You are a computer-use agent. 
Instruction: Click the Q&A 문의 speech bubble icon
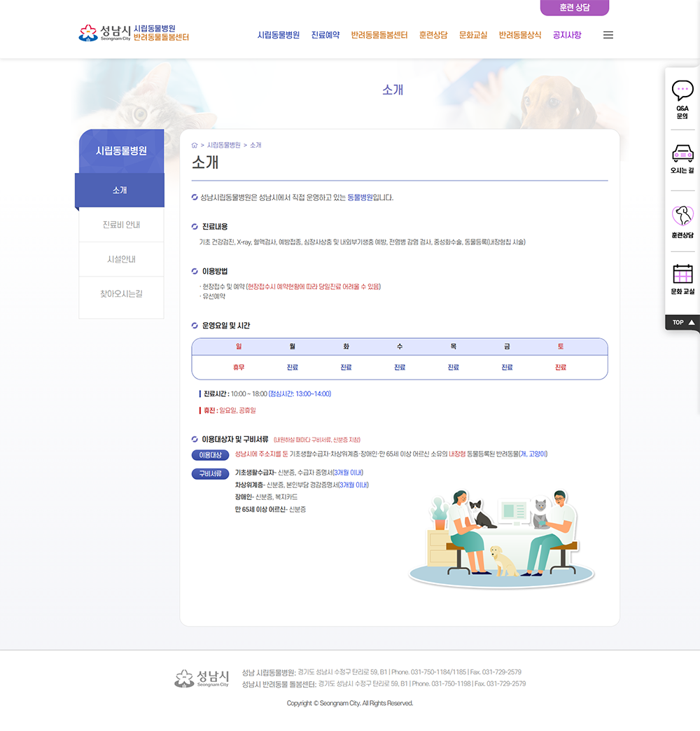pyautogui.click(x=682, y=91)
